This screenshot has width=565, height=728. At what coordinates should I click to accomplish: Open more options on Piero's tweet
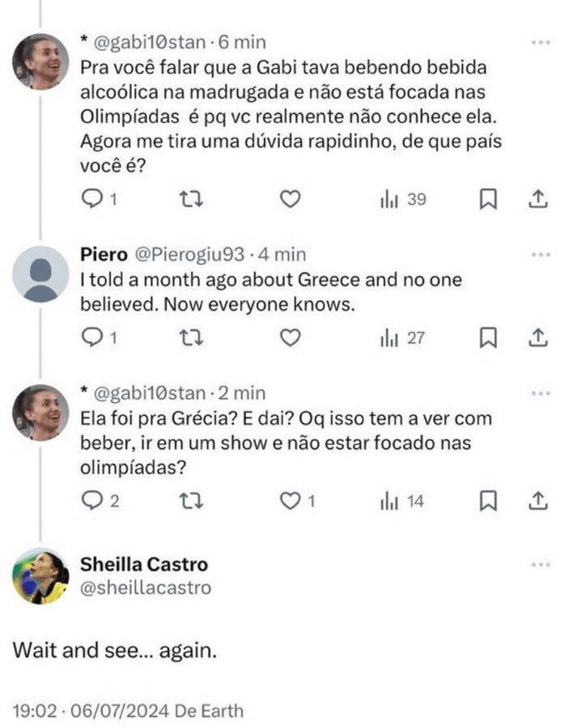coord(539,255)
